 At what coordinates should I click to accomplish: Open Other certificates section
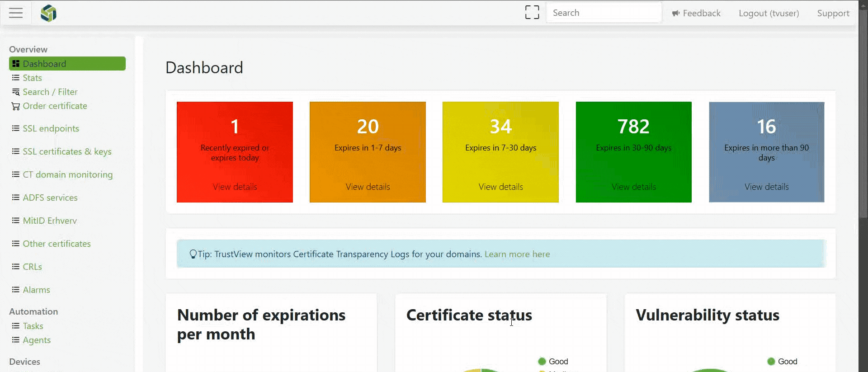pos(57,244)
